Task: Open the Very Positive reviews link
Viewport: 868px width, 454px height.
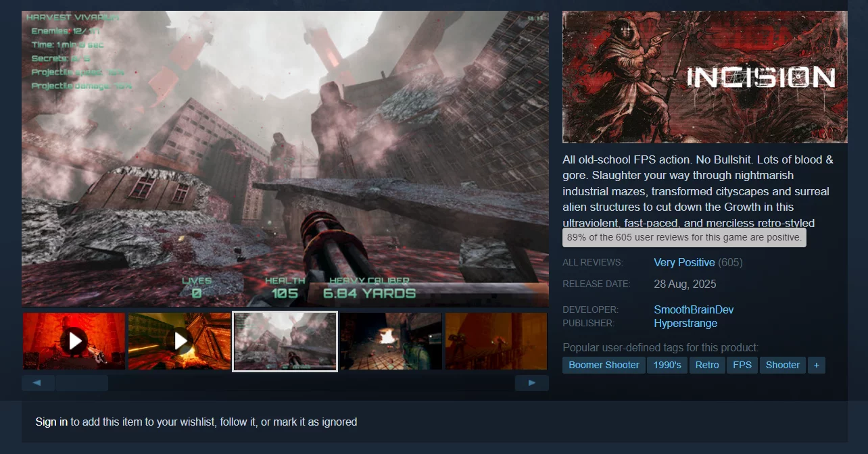Action: click(684, 262)
